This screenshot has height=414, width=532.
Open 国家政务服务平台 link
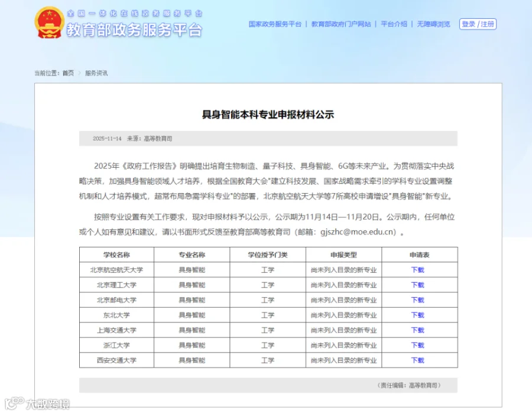275,24
